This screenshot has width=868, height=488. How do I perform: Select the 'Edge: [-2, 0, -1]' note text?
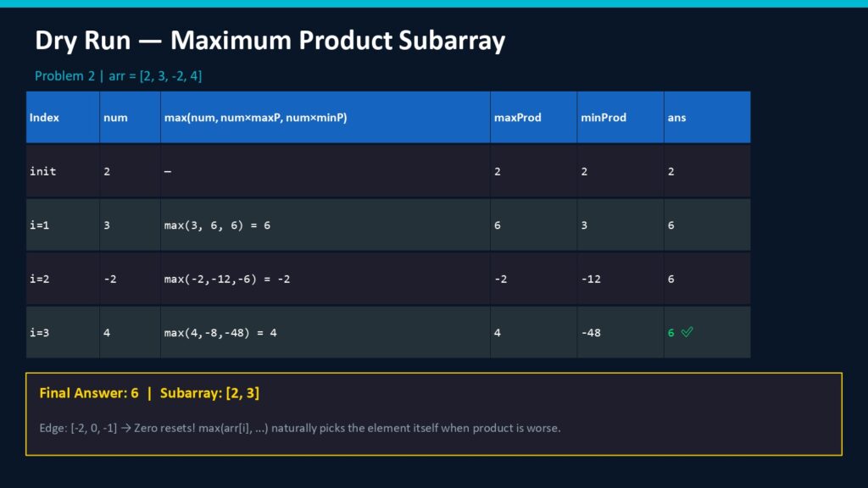pos(300,428)
